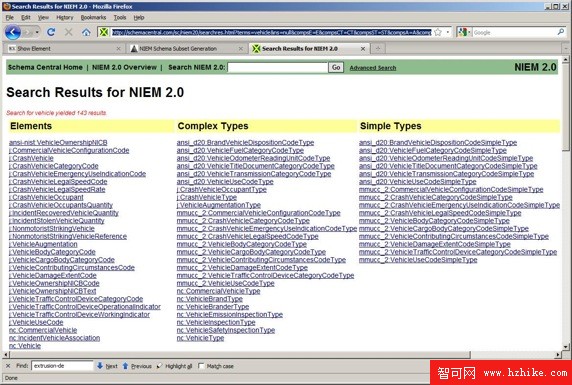Toggle the Highlight all option
This screenshot has height=385, width=572.
tap(174, 366)
